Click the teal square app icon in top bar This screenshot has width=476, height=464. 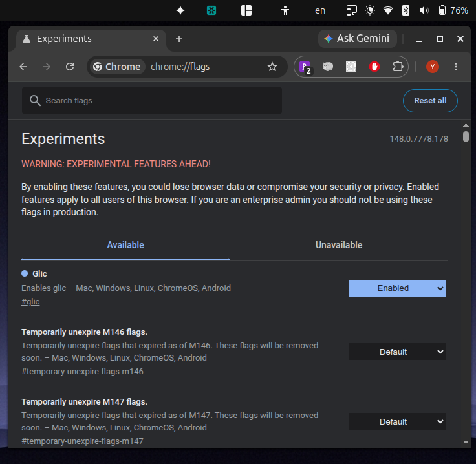211,10
